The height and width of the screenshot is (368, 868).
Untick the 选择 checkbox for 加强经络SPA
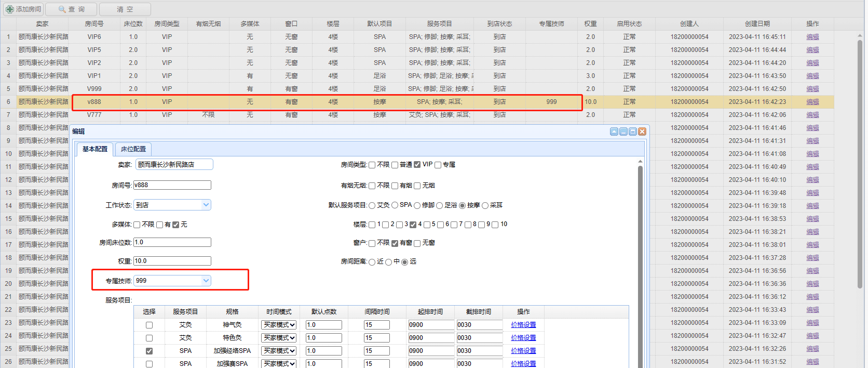(x=149, y=351)
